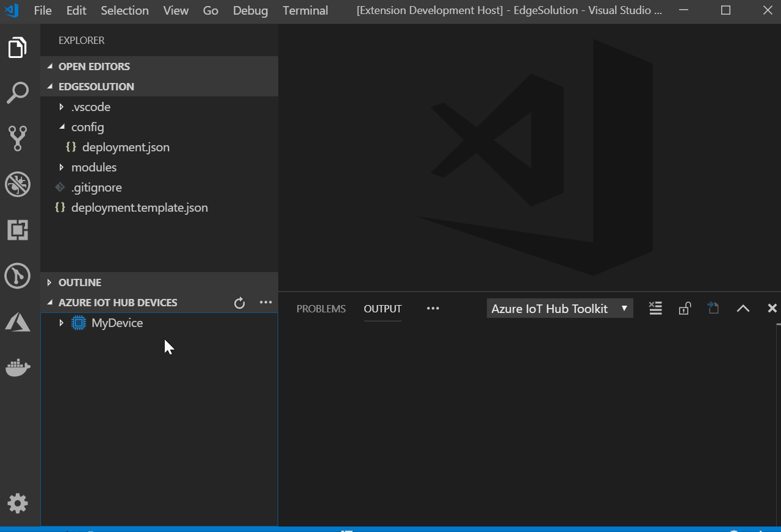Switch to the Problems tab

pyautogui.click(x=321, y=309)
